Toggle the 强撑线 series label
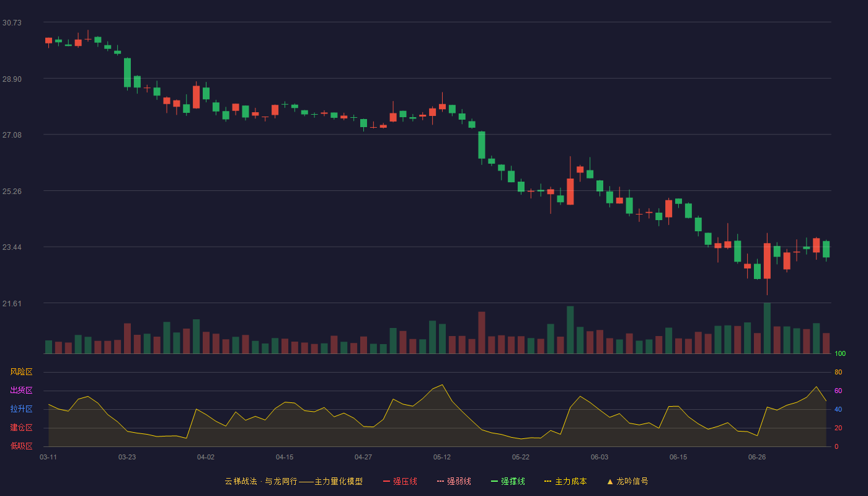 pyautogui.click(x=513, y=481)
